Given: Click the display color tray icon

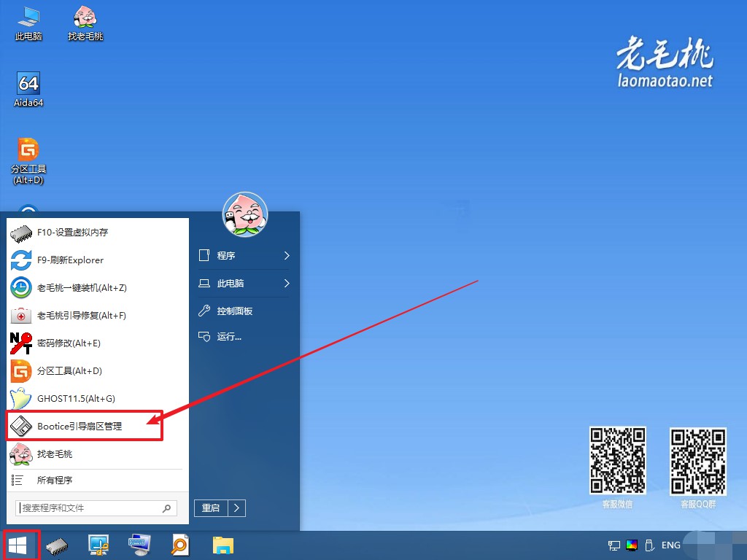Looking at the screenshot, I should click(632, 545).
